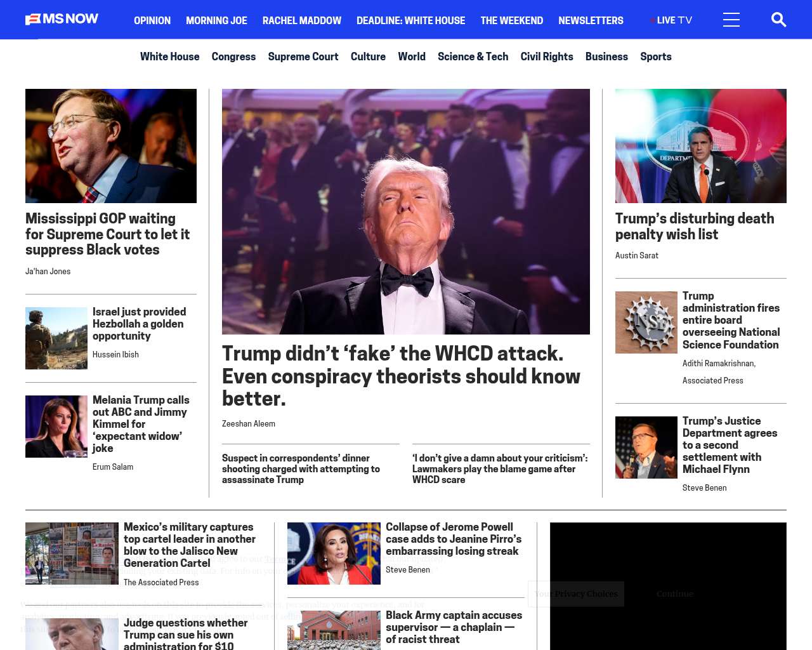Open the search magnifier icon

(778, 20)
